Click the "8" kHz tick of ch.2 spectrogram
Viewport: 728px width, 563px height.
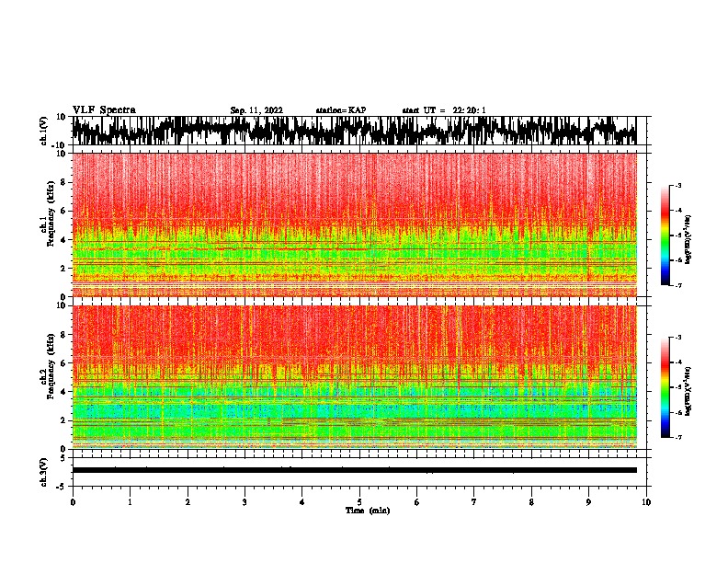click(63, 335)
